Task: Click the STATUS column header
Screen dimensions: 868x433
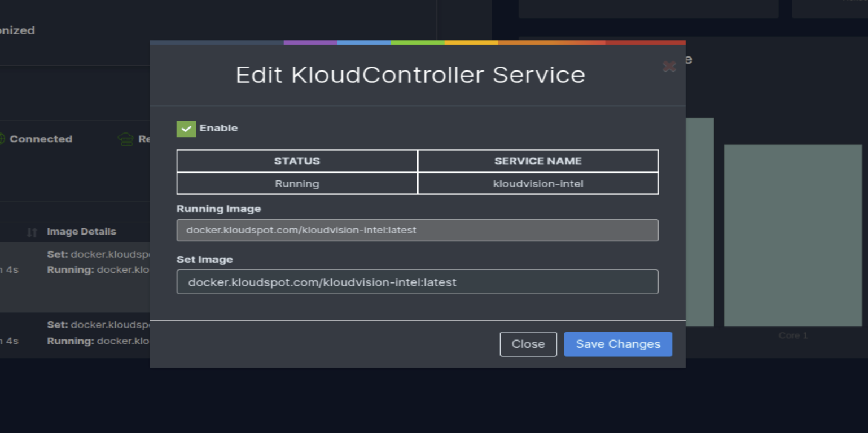Action: pyautogui.click(x=297, y=161)
